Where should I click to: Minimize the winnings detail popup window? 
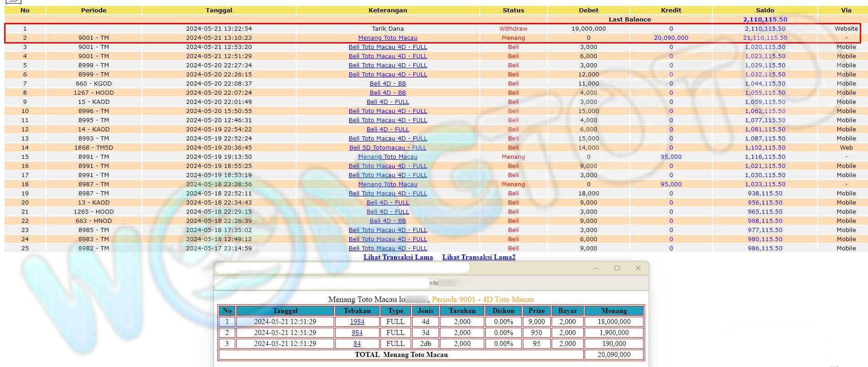[596, 268]
